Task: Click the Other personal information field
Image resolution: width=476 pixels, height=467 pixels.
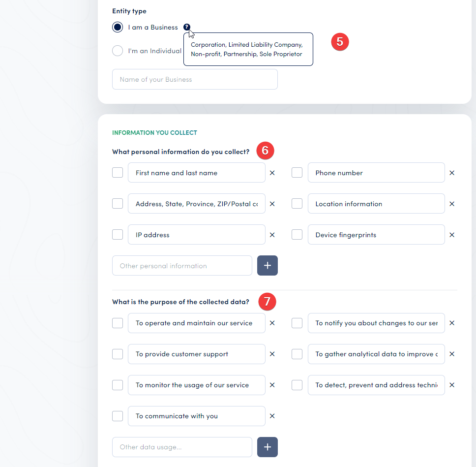Action: click(x=182, y=265)
